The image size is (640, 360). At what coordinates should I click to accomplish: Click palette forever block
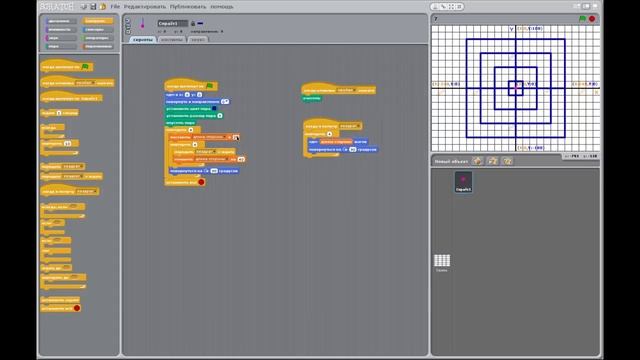tap(52, 131)
